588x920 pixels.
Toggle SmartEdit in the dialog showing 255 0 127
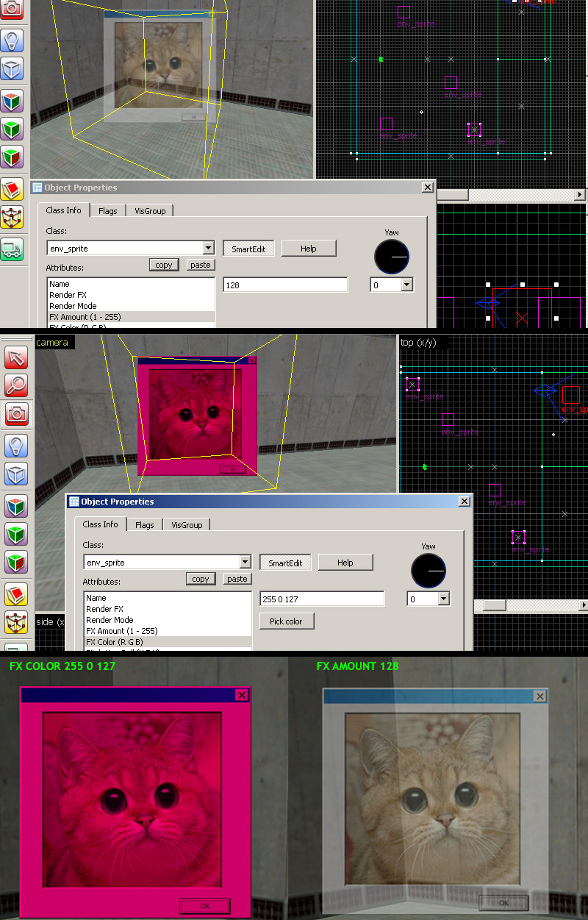pos(285,563)
